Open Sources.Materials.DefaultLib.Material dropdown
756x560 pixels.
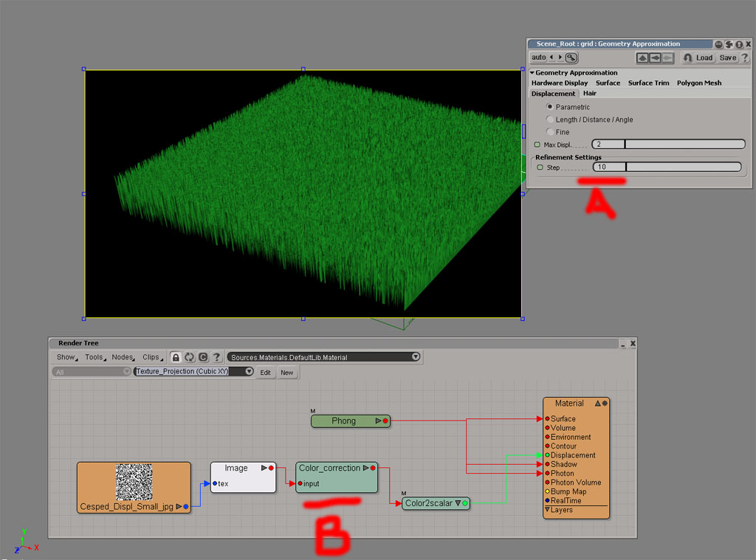tap(416, 356)
